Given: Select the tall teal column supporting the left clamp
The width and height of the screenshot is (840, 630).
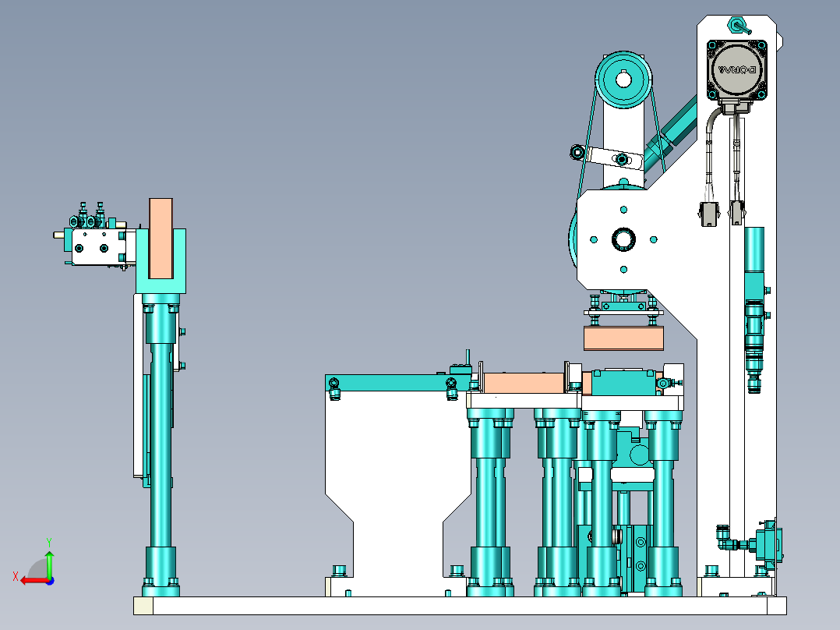Looking at the screenshot, I should pos(161,445).
